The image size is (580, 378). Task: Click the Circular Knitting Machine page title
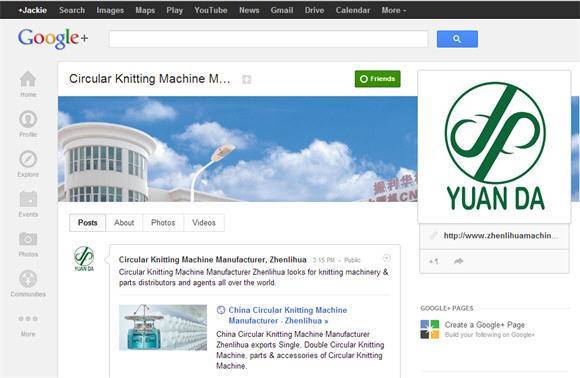[x=150, y=79]
